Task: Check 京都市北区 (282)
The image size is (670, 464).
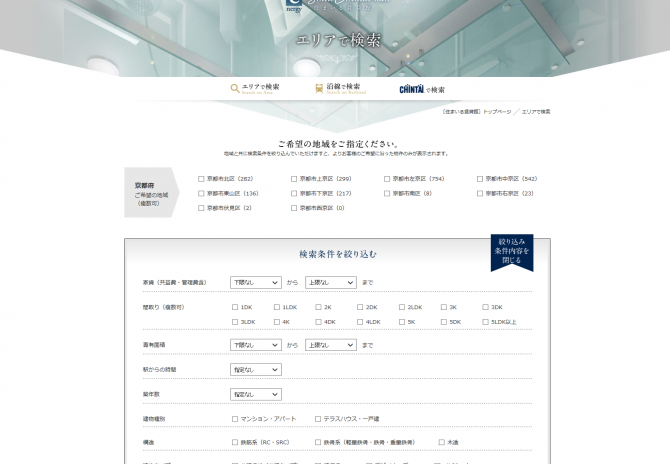Action: coord(201,179)
